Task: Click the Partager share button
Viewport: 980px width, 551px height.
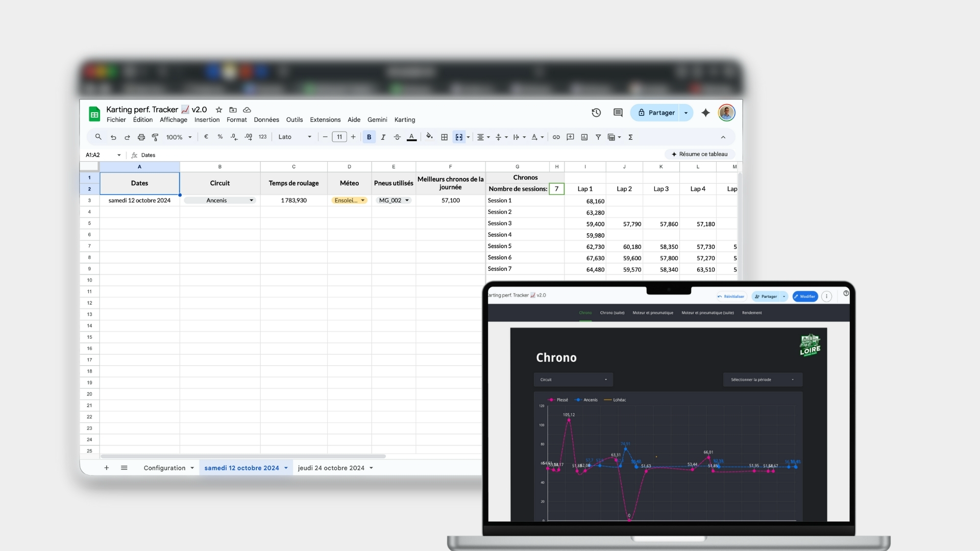Action: 656,113
